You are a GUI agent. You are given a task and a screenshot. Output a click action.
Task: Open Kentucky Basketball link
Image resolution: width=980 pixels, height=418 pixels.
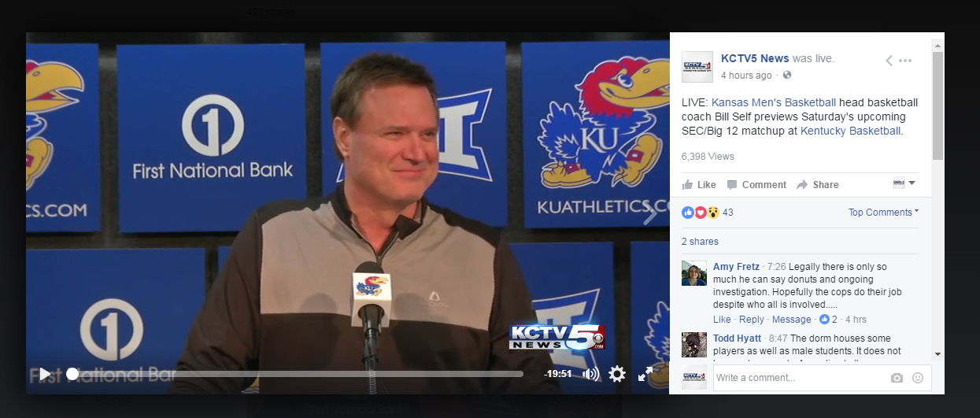pyautogui.click(x=850, y=131)
